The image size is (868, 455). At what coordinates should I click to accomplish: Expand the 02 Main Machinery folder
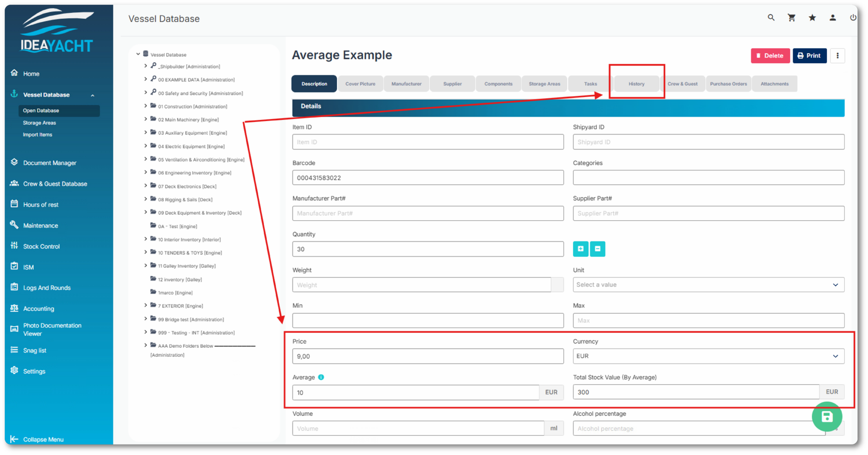(x=145, y=119)
